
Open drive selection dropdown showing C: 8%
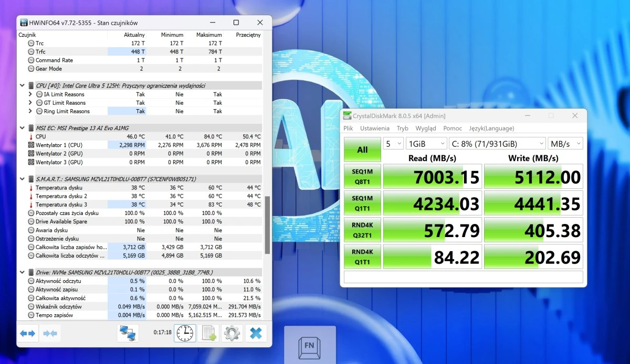(497, 143)
